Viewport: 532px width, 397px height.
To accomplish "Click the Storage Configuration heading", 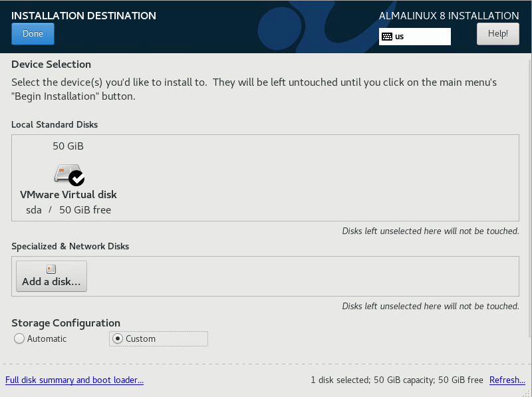I will click(66, 323).
